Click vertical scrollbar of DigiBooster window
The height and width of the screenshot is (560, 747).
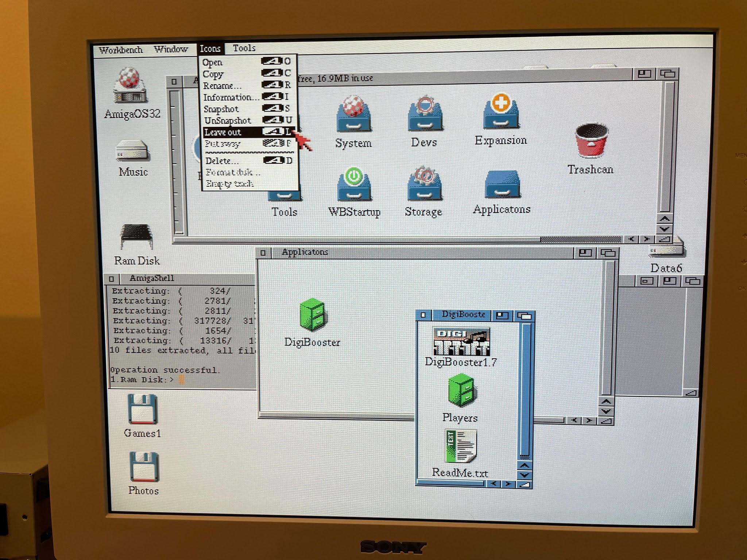tap(525, 392)
